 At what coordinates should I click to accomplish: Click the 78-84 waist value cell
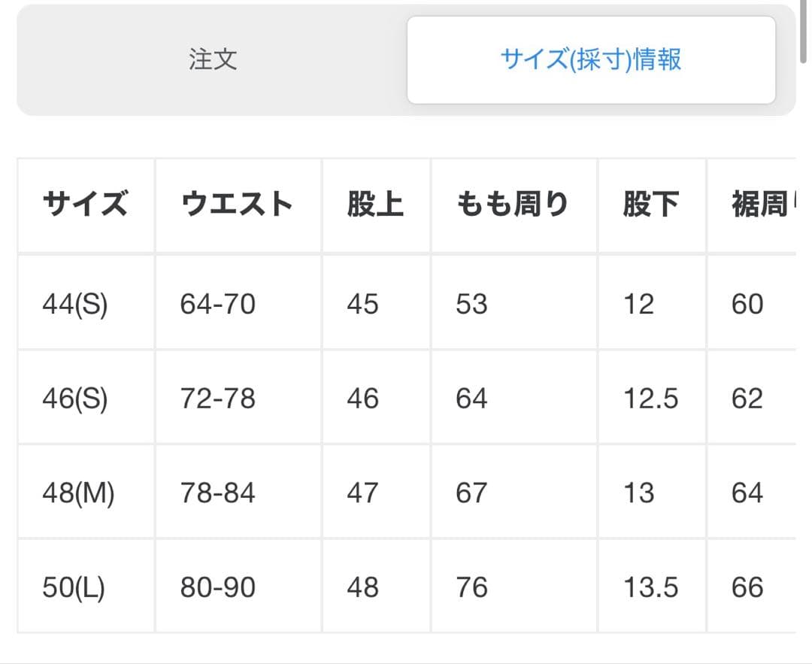pyautogui.click(x=218, y=493)
